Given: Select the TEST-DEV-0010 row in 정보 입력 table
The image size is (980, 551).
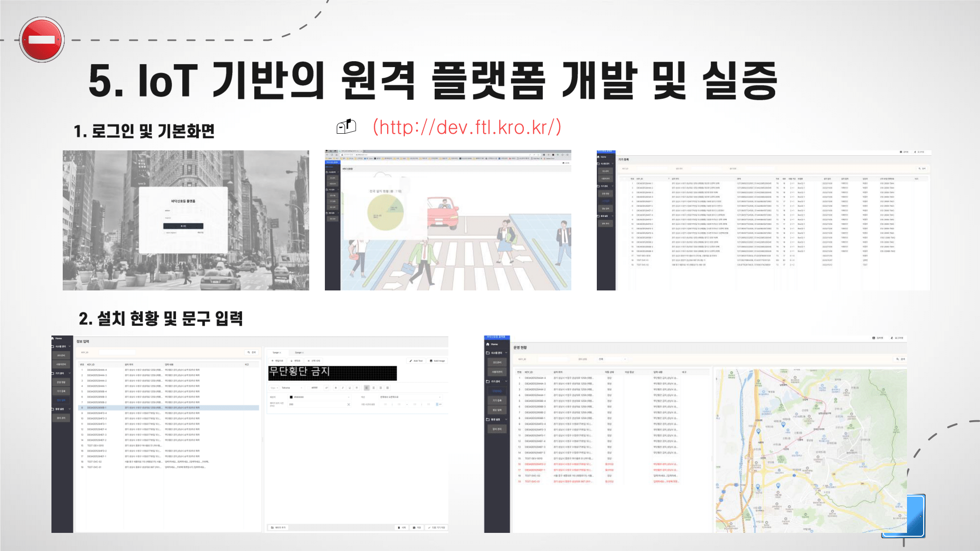Looking at the screenshot, I should pyautogui.click(x=169, y=445).
